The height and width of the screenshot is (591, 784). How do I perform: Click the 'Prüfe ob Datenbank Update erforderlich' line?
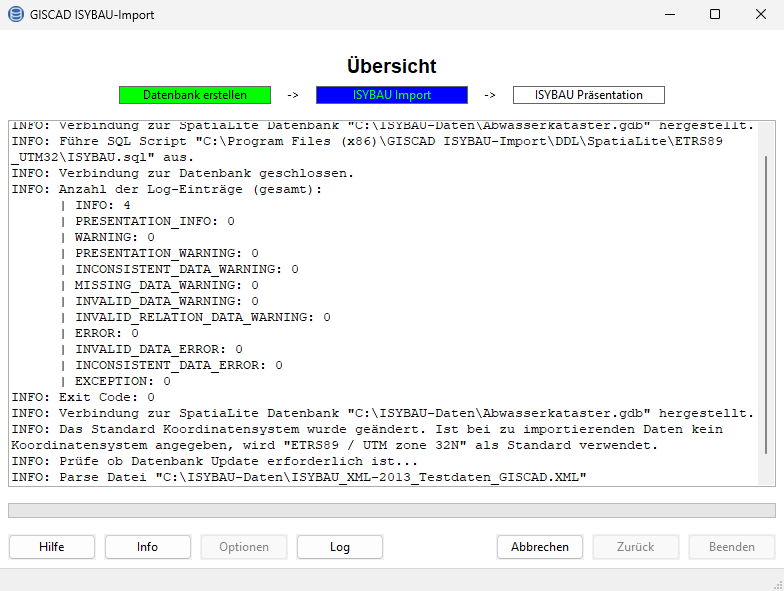tap(214, 461)
